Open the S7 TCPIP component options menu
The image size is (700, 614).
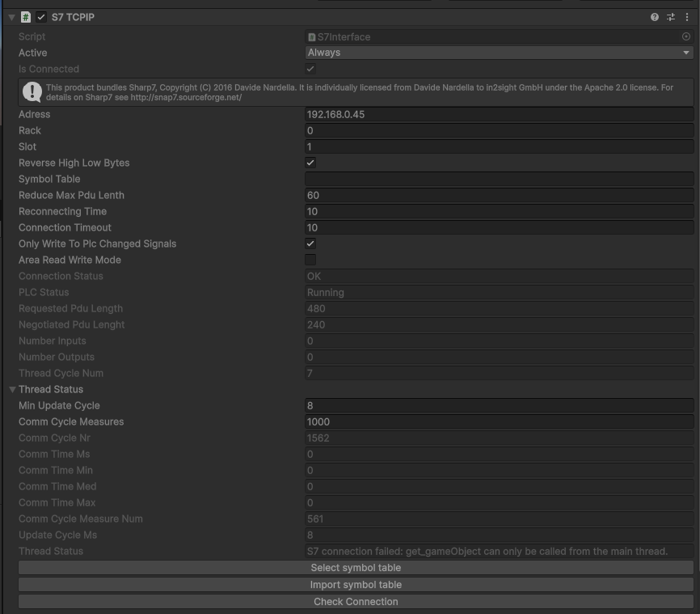[687, 17]
